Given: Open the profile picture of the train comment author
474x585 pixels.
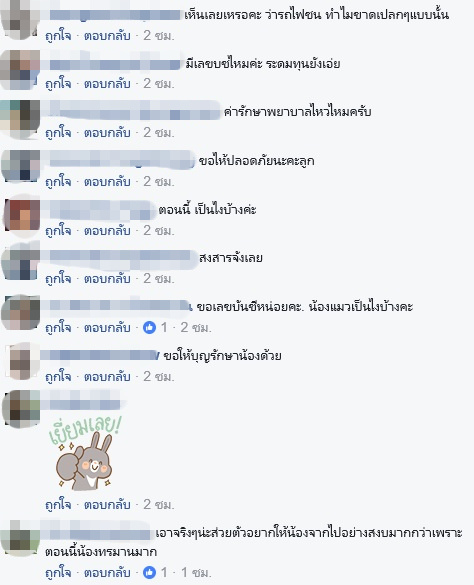Looking at the screenshot, I should 20,19.
